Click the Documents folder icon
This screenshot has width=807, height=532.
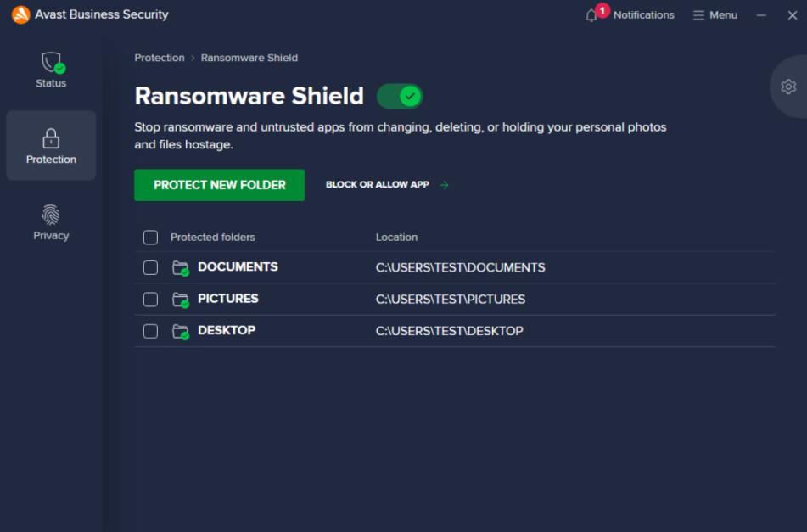(x=181, y=268)
